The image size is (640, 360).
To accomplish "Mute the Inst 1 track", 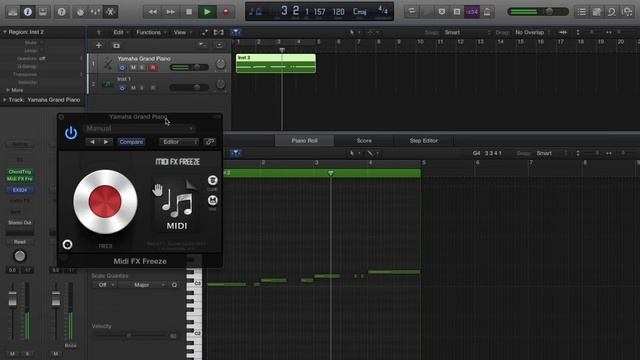I will tap(133, 88).
